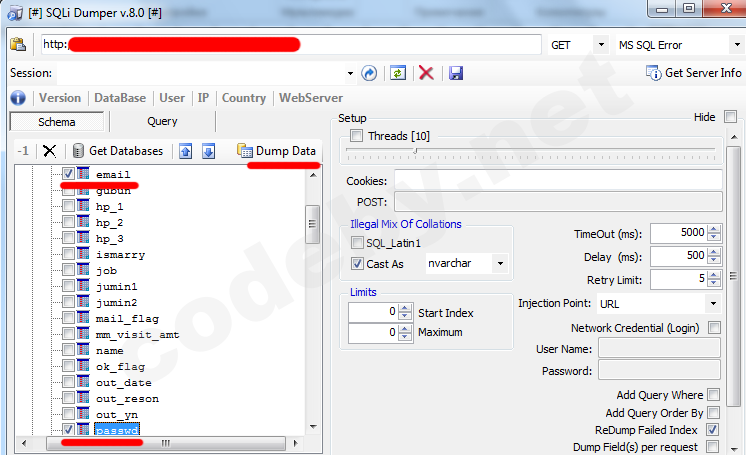This screenshot has width=746, height=455.
Task: Select the DataBase info item
Action: (x=120, y=98)
